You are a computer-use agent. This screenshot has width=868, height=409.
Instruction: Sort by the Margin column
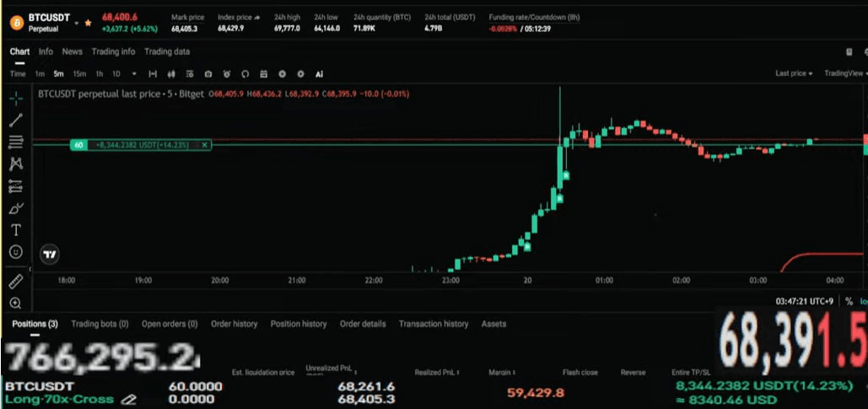point(503,373)
